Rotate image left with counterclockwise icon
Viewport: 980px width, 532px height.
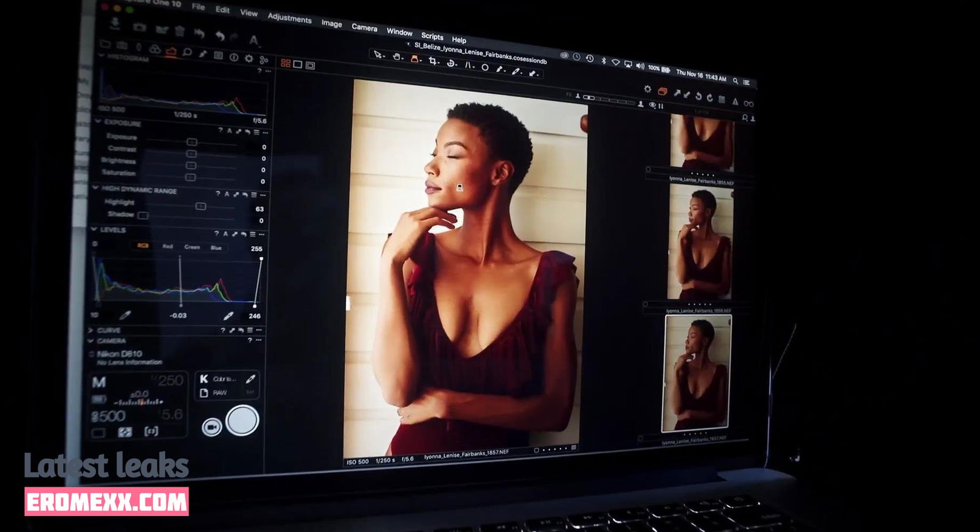click(x=698, y=96)
